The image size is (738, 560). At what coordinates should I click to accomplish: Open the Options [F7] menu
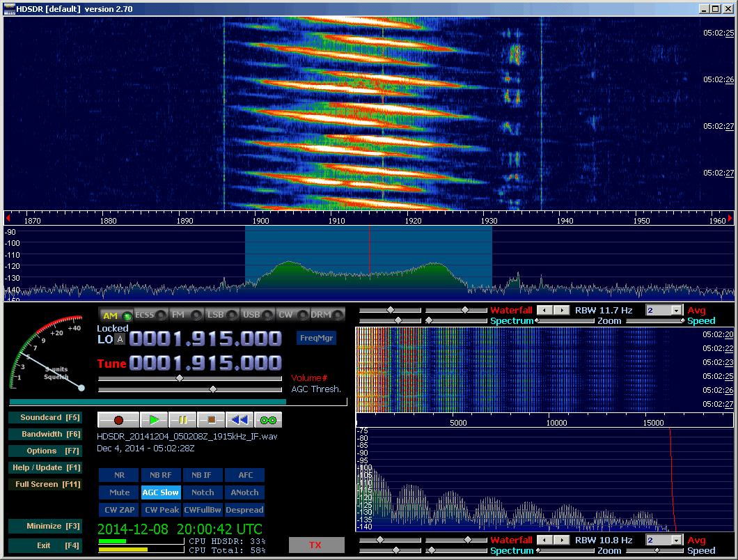click(45, 451)
